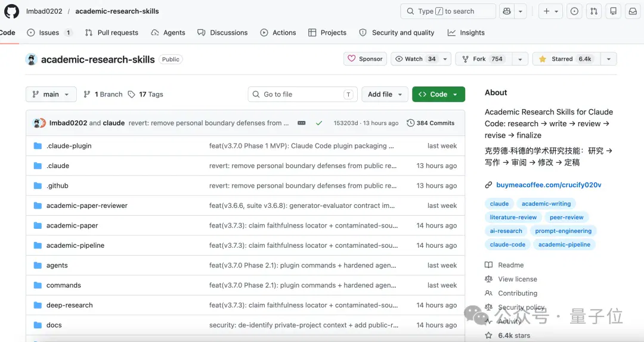The image size is (644, 342).
Task: Open the View license link
Action: [x=512, y=279]
